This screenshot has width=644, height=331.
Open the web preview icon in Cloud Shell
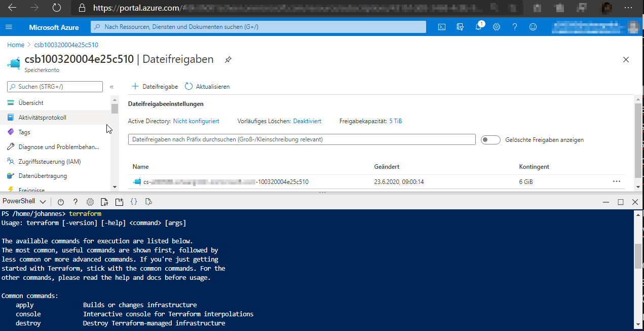[148, 202]
